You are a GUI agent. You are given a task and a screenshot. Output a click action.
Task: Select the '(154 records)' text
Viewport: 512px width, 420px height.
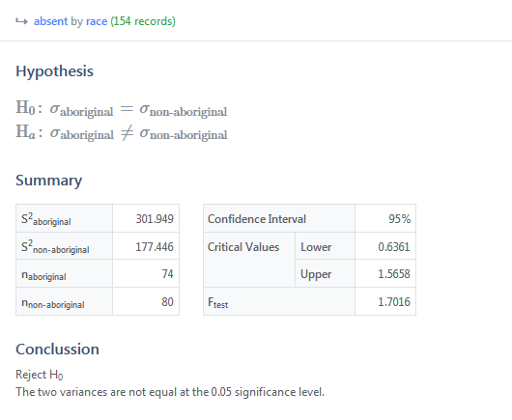[x=143, y=21]
